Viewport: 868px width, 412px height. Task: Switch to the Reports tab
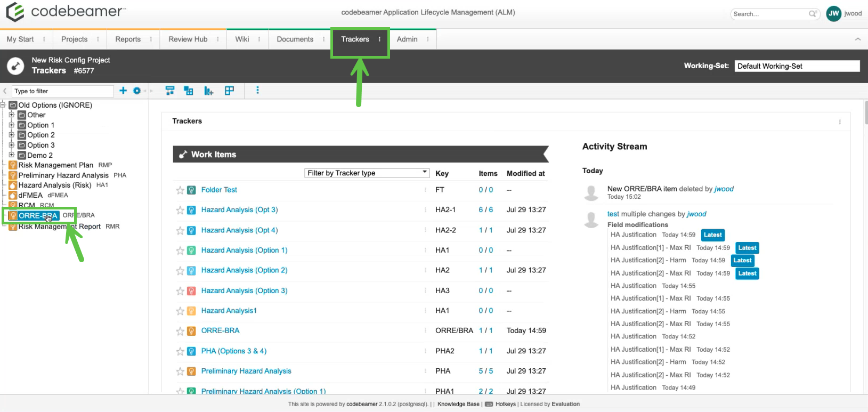(128, 39)
